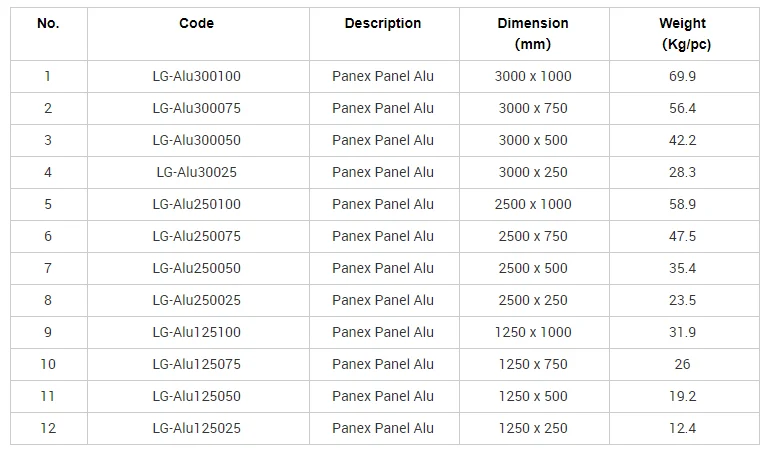The height and width of the screenshot is (451, 769).
Task: Click the weight value 35.4
Action: (x=682, y=268)
